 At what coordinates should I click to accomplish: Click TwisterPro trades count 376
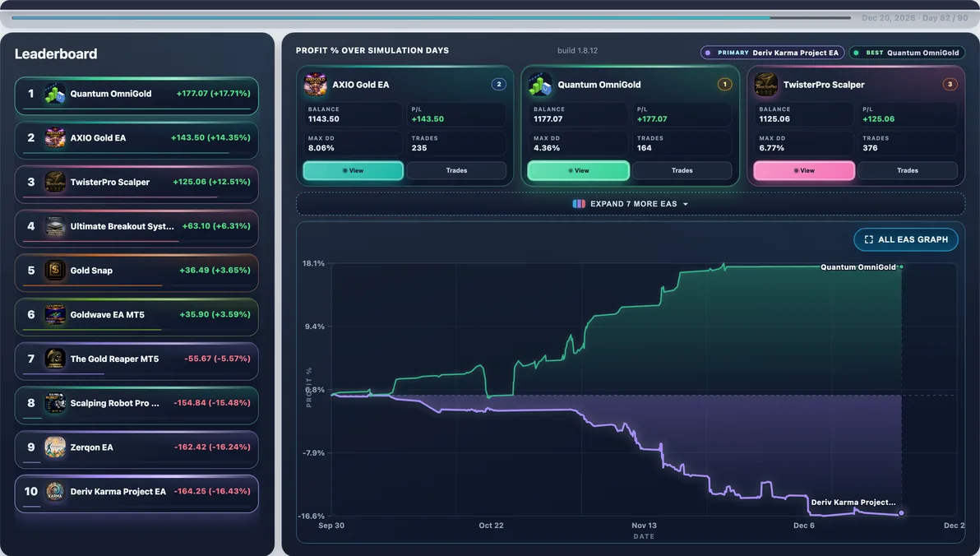870,148
